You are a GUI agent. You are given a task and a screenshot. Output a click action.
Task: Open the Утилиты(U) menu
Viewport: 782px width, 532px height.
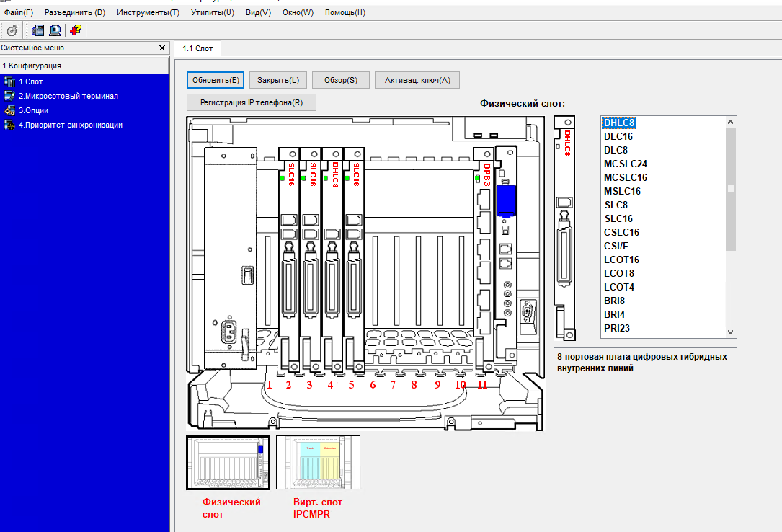[x=213, y=12]
